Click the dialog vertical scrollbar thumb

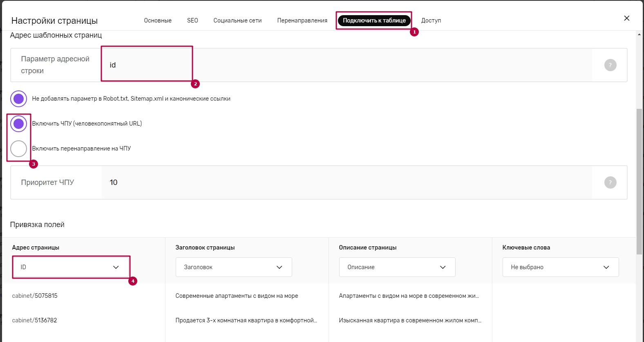[x=639, y=182]
